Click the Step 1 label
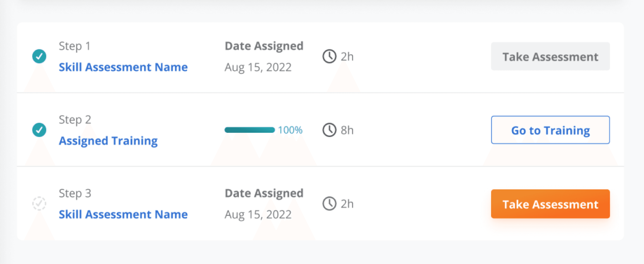The width and height of the screenshot is (644, 264). 74,46
